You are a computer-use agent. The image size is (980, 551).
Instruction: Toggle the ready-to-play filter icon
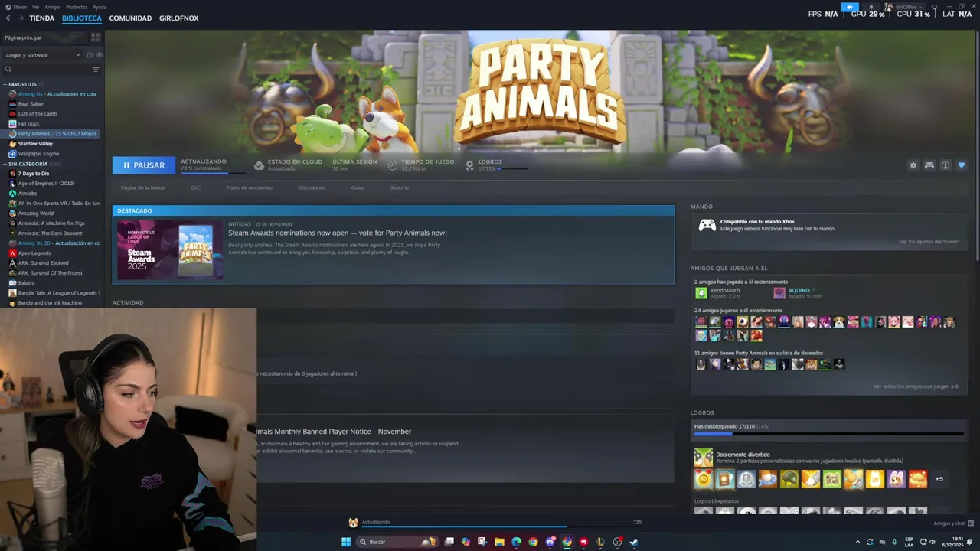click(x=99, y=55)
